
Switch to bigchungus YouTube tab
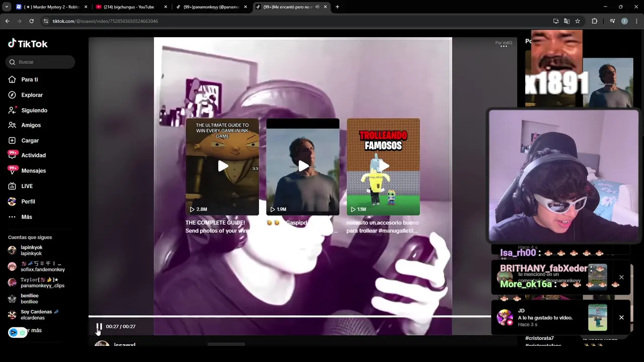(x=128, y=7)
